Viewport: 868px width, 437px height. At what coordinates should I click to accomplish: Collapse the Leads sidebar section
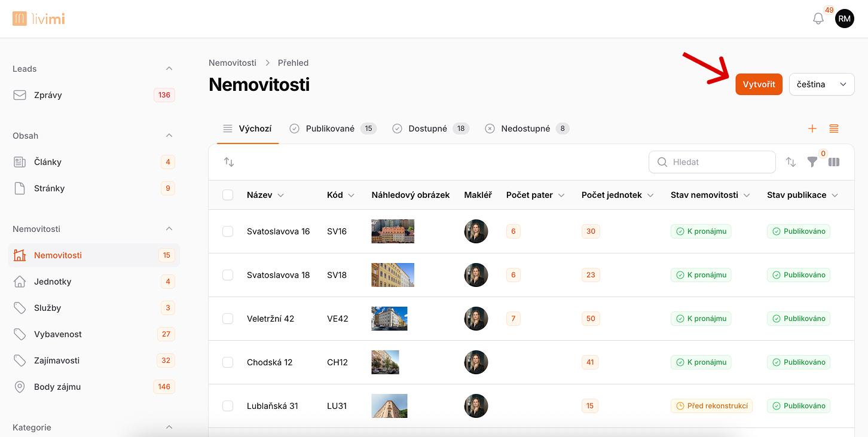(x=169, y=69)
